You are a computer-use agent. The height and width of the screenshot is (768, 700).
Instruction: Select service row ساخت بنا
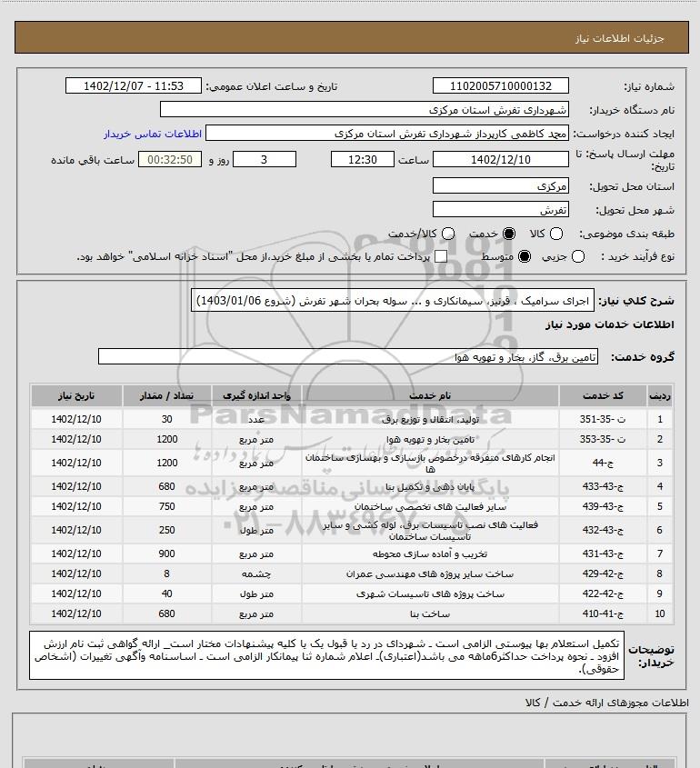tap(352, 614)
